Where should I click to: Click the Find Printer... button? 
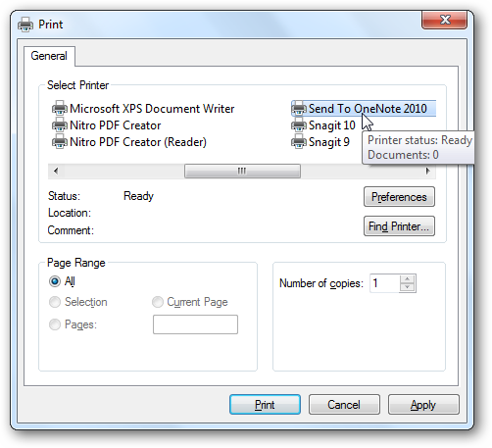[399, 226]
